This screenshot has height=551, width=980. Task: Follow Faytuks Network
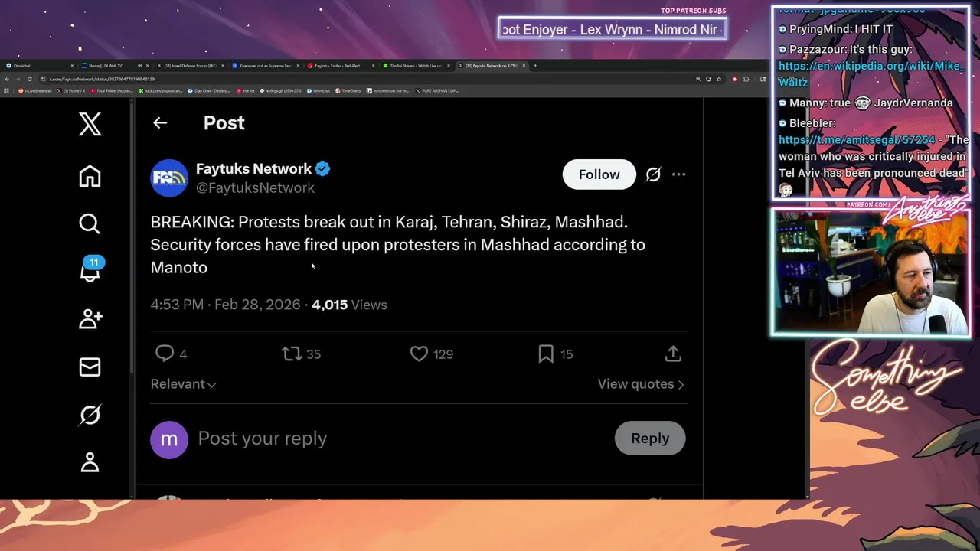pyautogui.click(x=599, y=174)
